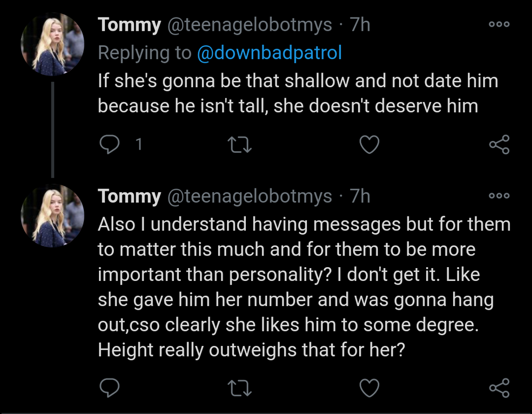Click Tommy's avatar on the second tweet
The image size is (532, 414).
click(x=52, y=216)
